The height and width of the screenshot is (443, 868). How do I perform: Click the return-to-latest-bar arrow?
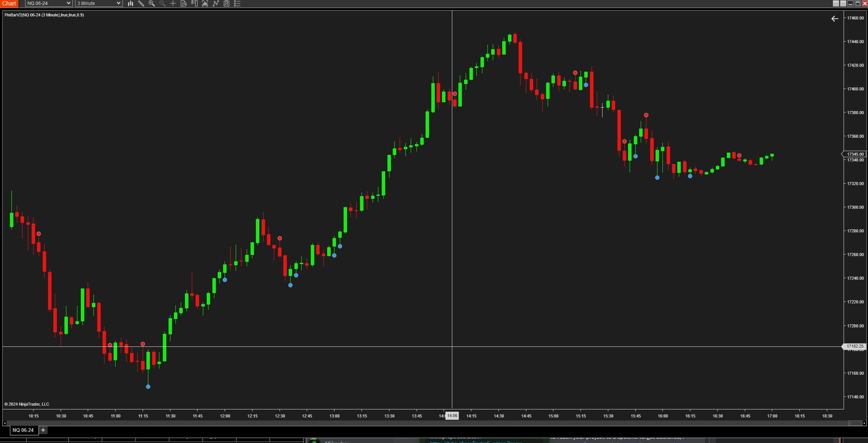coord(835,19)
